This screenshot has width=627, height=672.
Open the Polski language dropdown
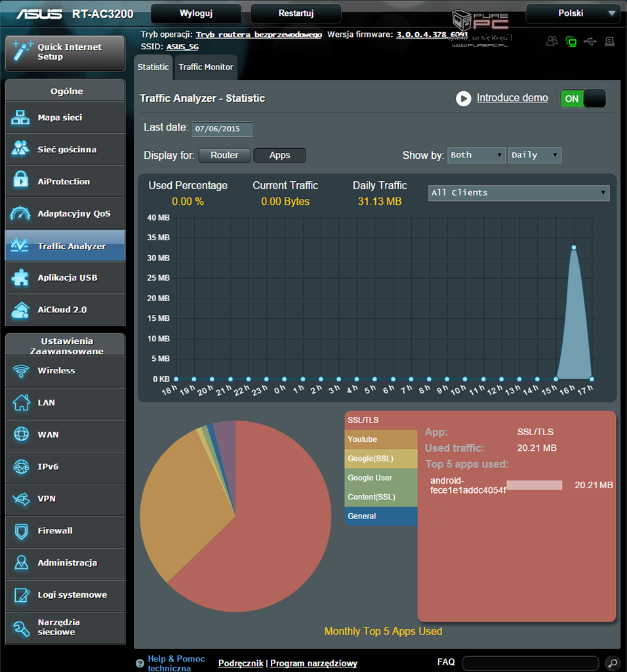tap(573, 13)
